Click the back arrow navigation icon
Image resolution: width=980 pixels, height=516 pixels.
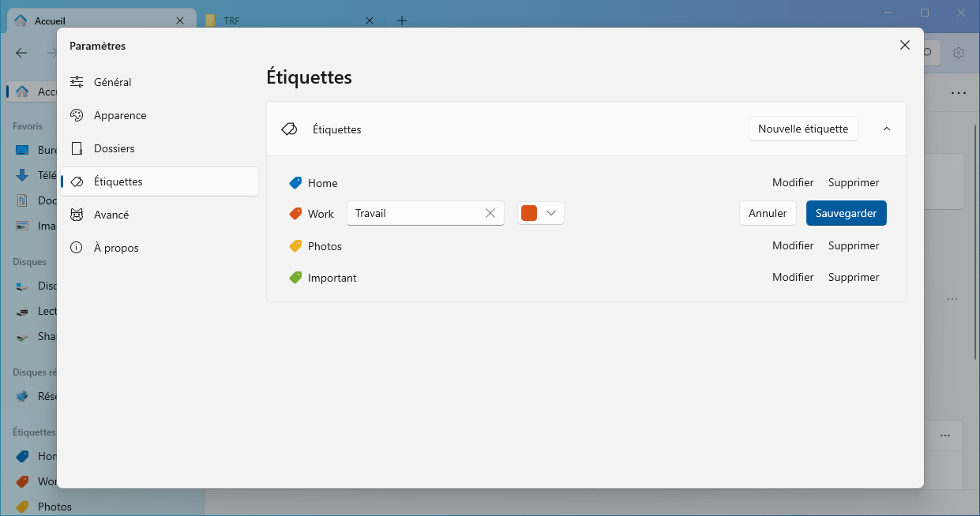click(21, 53)
